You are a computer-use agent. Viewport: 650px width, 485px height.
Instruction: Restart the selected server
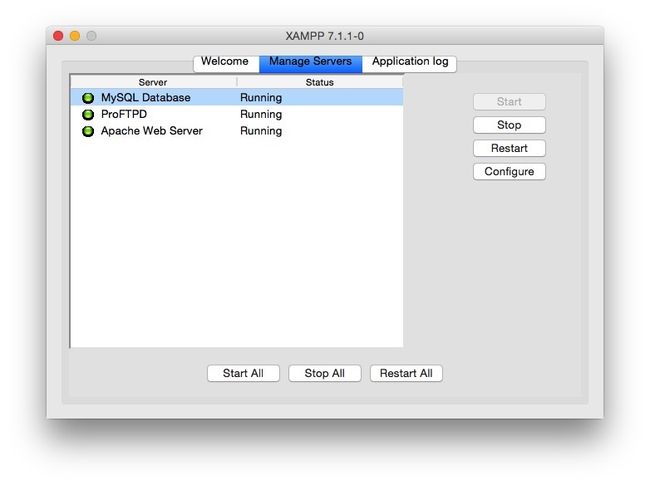509,148
